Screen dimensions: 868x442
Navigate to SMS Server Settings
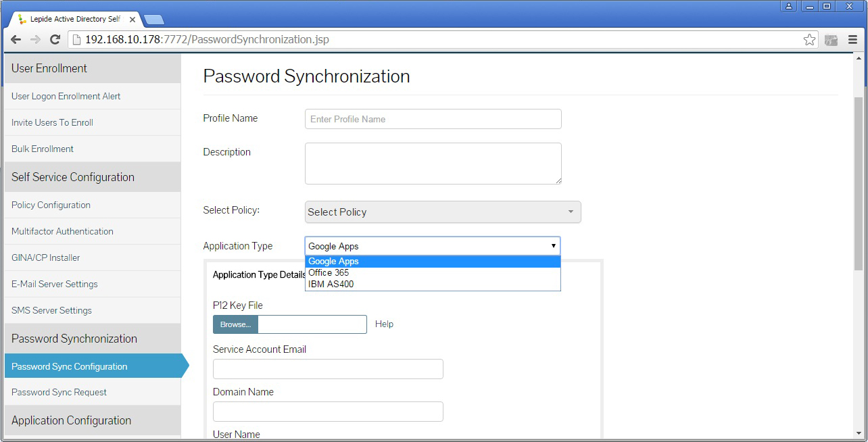click(x=51, y=310)
